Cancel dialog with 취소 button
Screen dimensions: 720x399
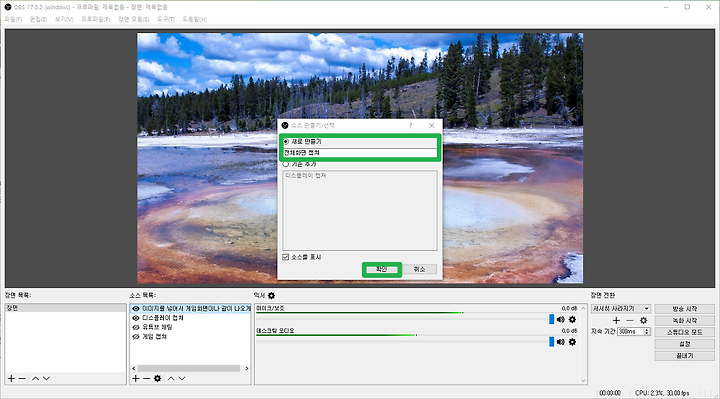419,269
